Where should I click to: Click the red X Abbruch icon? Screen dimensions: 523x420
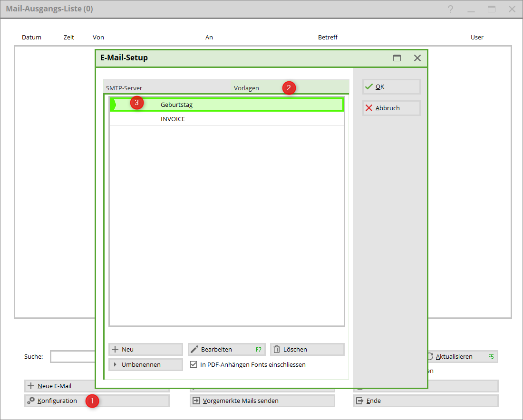368,108
